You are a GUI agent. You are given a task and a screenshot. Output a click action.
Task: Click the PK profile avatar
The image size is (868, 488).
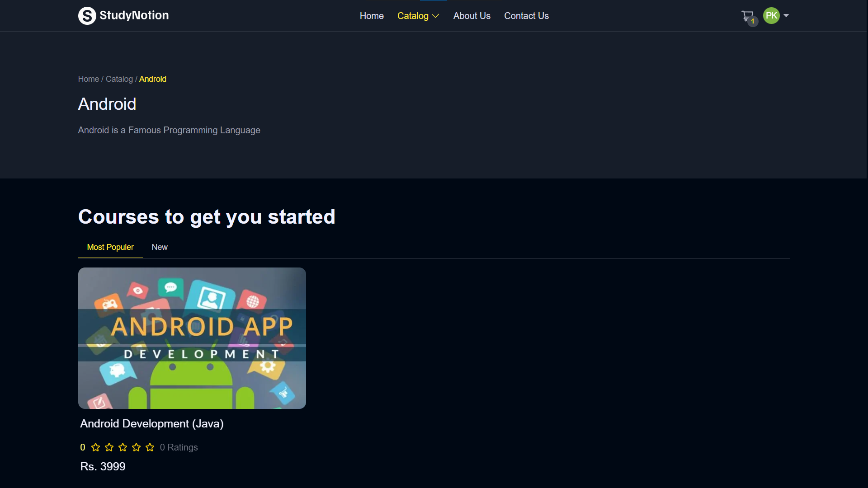[771, 16]
